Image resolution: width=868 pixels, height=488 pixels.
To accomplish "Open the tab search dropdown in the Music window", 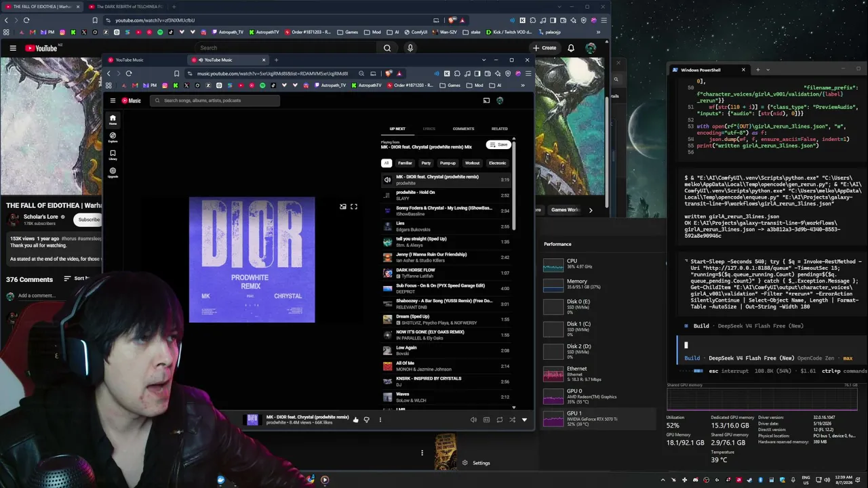I will [x=484, y=60].
